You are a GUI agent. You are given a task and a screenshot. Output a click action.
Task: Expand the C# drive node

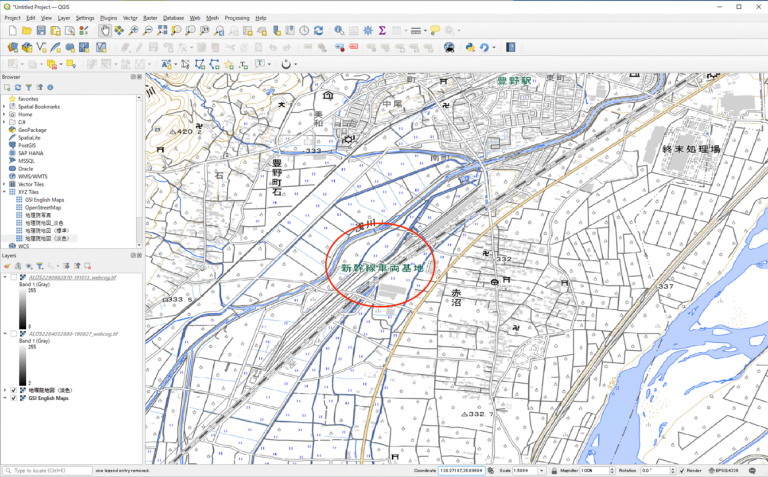4,122
